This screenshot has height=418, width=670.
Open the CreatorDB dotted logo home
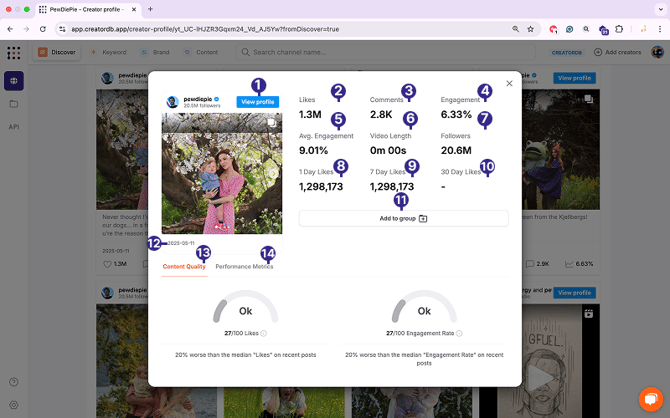(x=14, y=53)
